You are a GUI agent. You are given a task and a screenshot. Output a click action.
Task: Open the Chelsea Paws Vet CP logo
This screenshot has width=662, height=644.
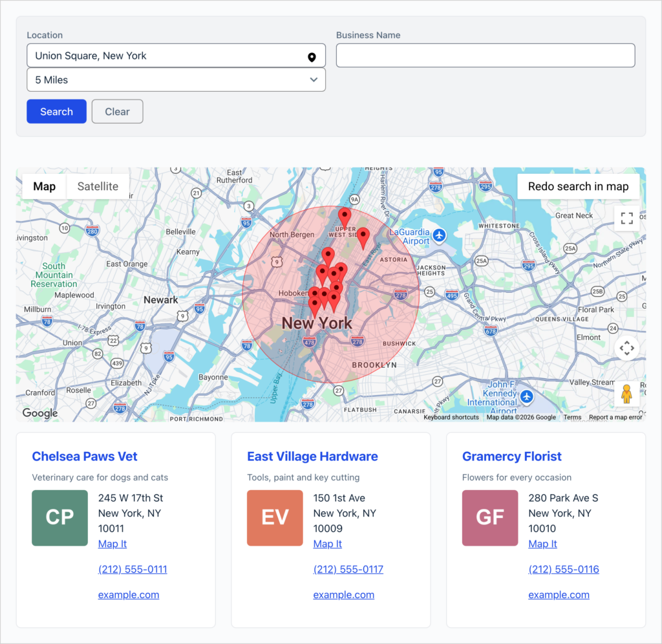(60, 518)
